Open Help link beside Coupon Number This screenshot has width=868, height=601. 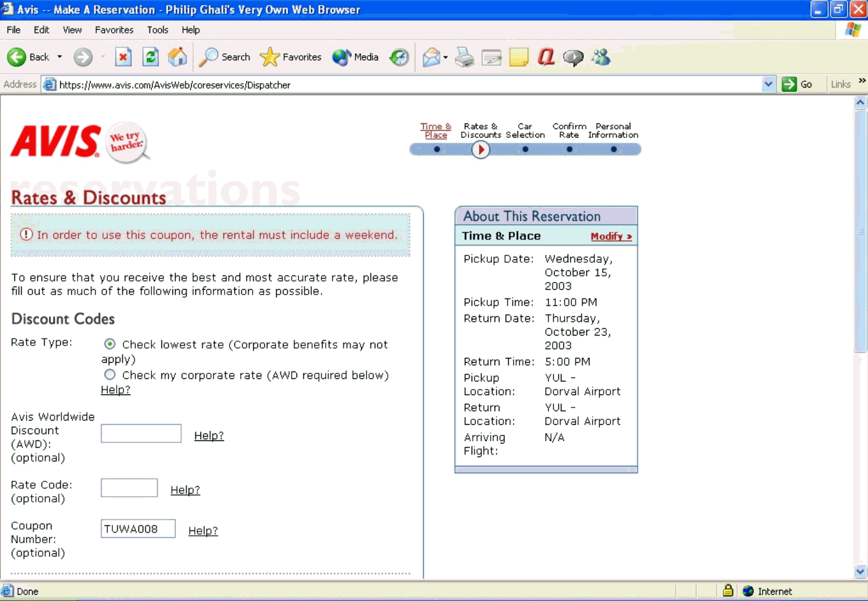pos(203,530)
